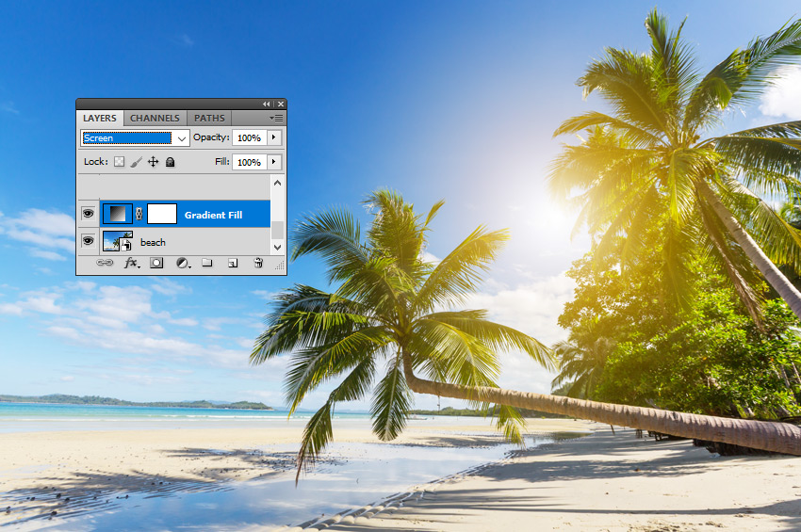Open the fx layer style menu
The height and width of the screenshot is (532, 801).
tap(132, 264)
